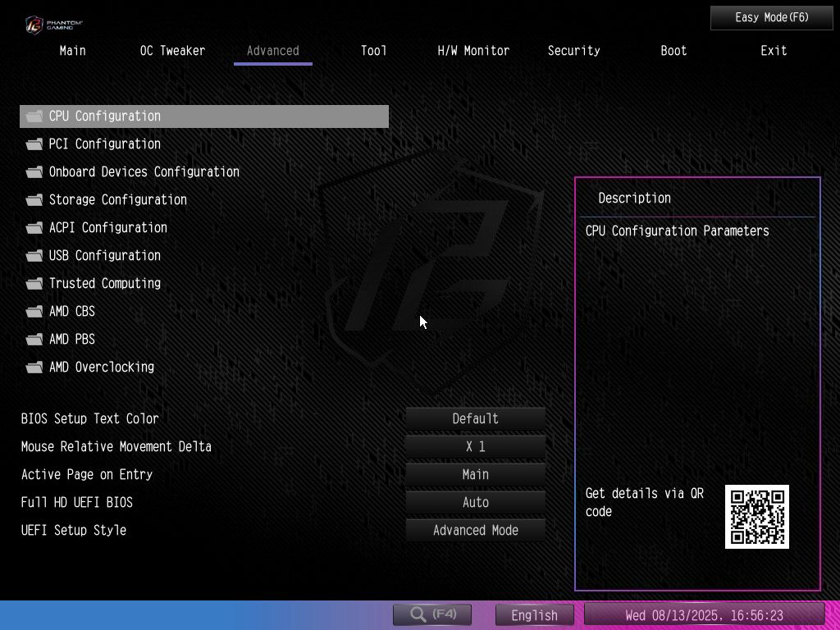The height and width of the screenshot is (630, 840).
Task: Click the PCI Configuration folder icon
Action: pyautogui.click(x=34, y=144)
